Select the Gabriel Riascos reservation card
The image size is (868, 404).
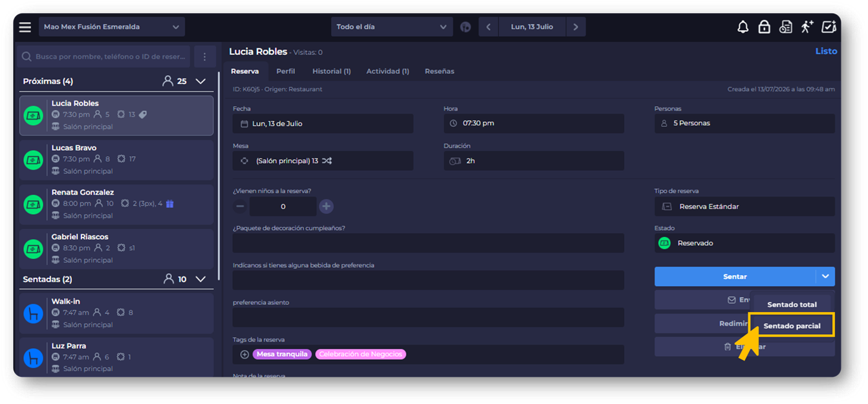click(116, 249)
